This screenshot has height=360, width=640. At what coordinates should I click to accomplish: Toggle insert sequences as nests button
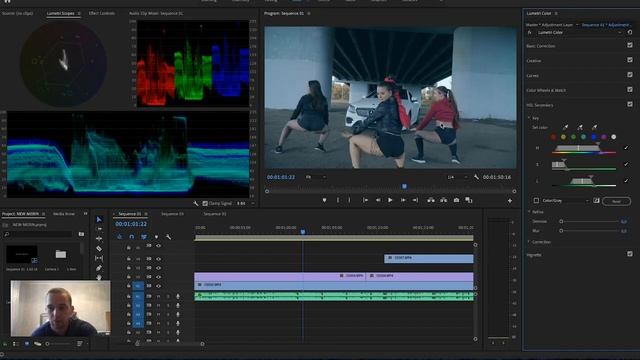(119, 237)
